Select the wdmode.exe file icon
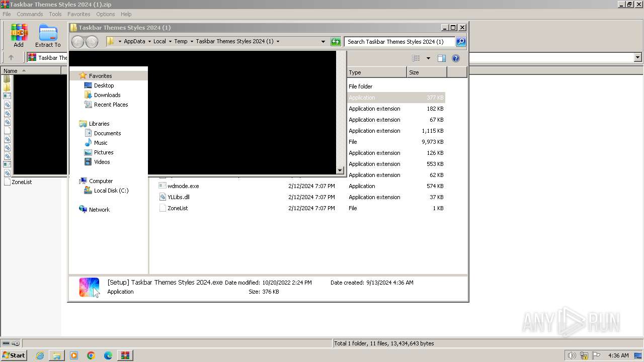The width and height of the screenshot is (644, 362). (x=163, y=186)
